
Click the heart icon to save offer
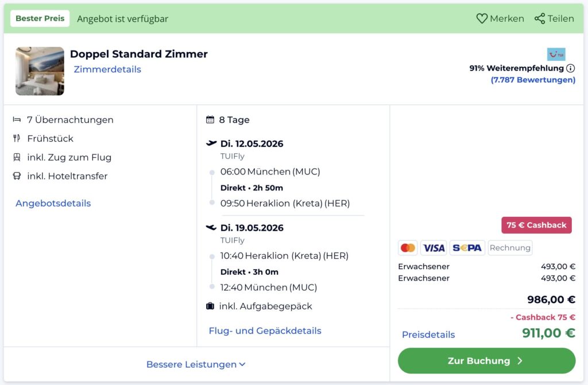click(482, 19)
